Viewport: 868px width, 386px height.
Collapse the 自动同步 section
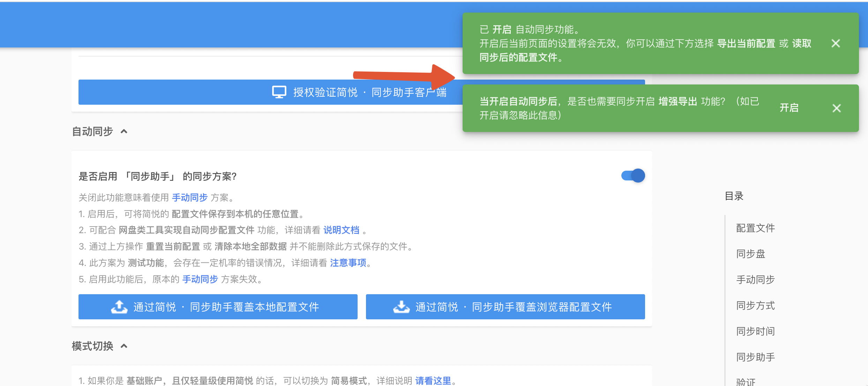(124, 132)
